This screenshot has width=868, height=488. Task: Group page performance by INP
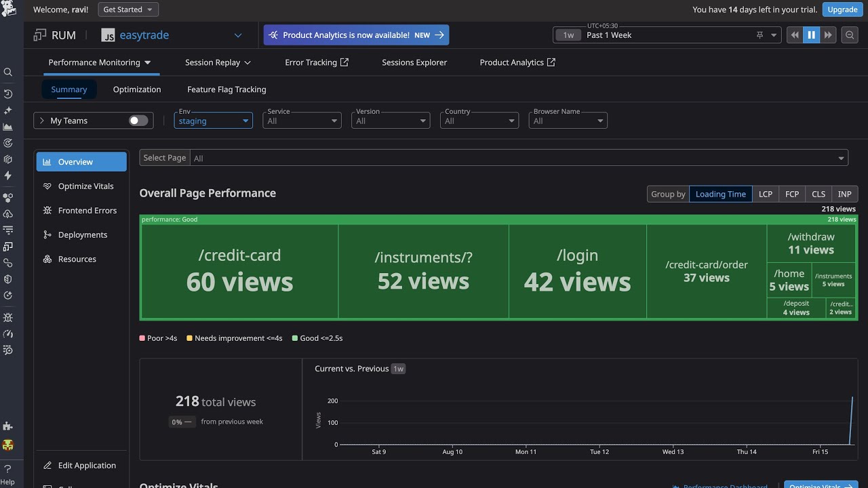844,194
